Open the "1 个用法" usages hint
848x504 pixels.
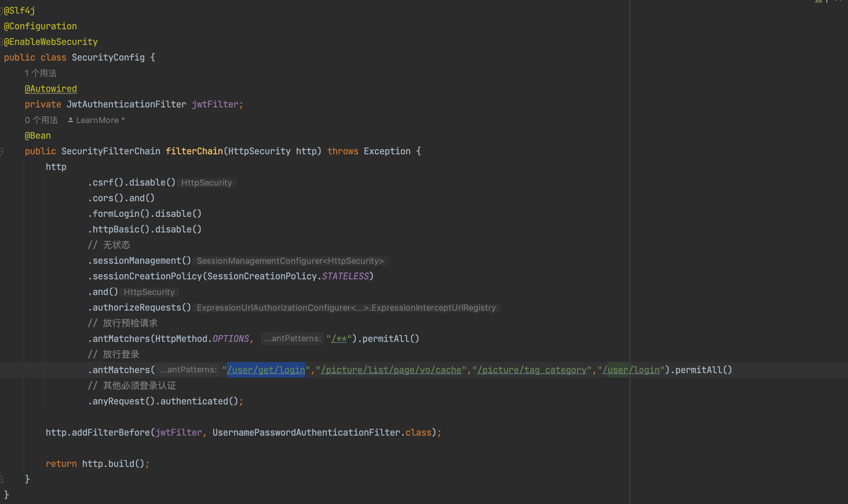41,73
